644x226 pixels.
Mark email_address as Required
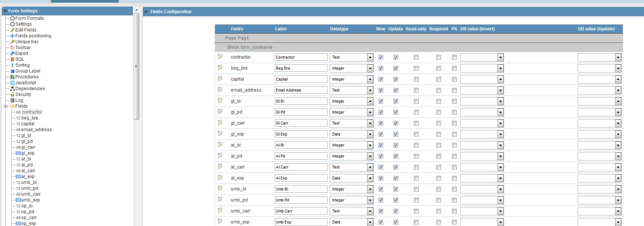[x=438, y=90]
